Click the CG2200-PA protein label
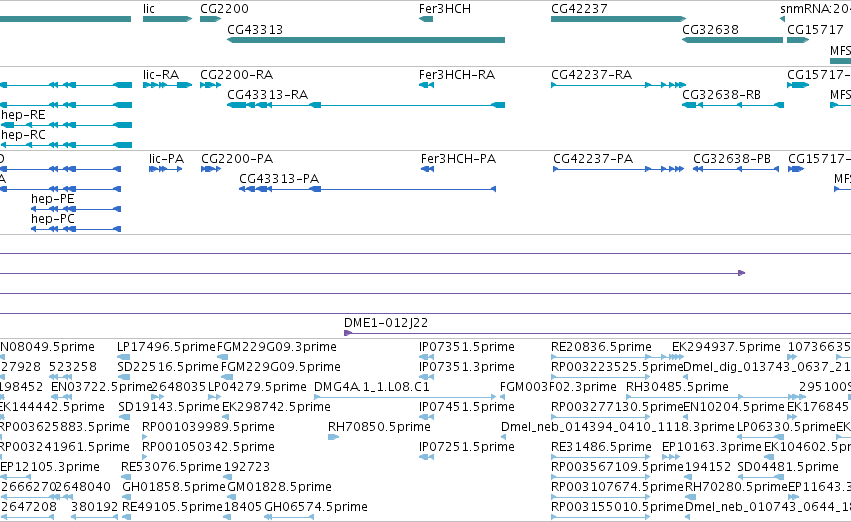Screen dimensions: 851x522 pyautogui.click(x=237, y=158)
